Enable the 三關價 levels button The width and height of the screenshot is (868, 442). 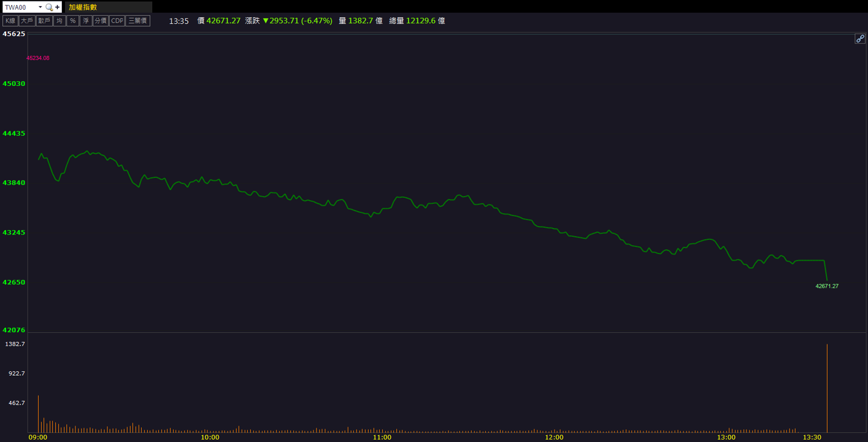[138, 21]
